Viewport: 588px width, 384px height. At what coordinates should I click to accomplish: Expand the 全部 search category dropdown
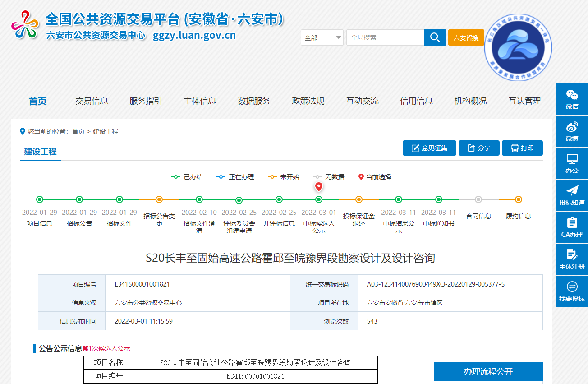(x=322, y=38)
